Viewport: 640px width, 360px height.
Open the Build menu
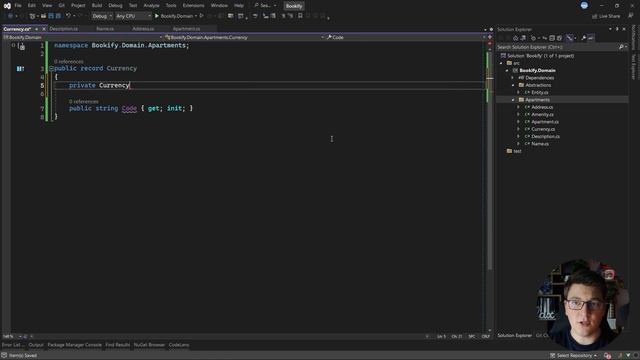tap(97, 6)
